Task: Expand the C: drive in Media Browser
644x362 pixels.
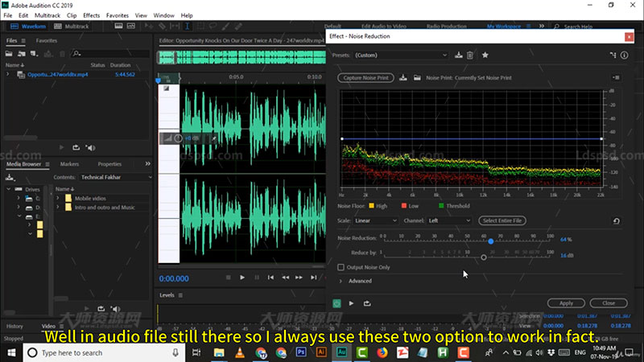Action: pos(18,198)
